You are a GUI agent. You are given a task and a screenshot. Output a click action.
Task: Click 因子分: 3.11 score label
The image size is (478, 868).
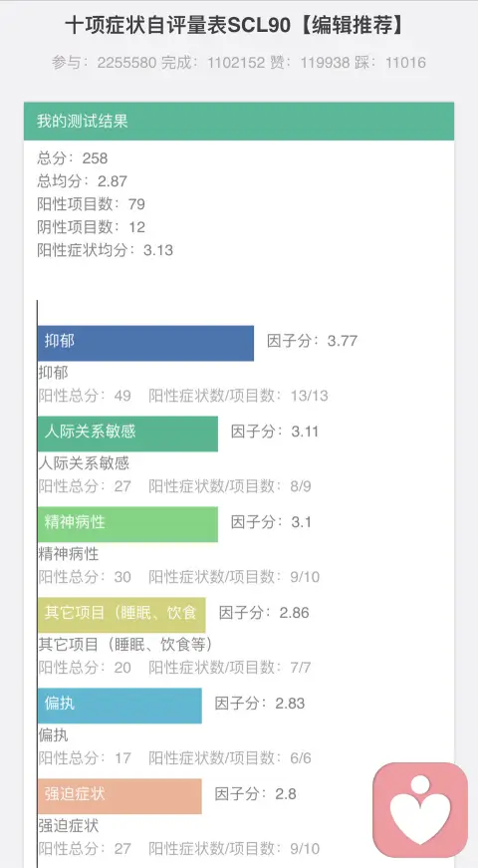[275, 432]
